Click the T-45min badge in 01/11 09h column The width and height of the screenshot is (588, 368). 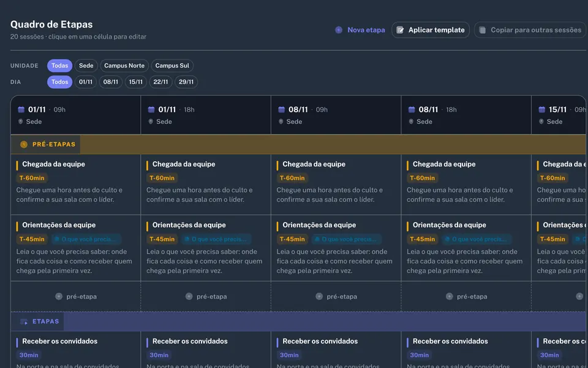tap(32, 239)
